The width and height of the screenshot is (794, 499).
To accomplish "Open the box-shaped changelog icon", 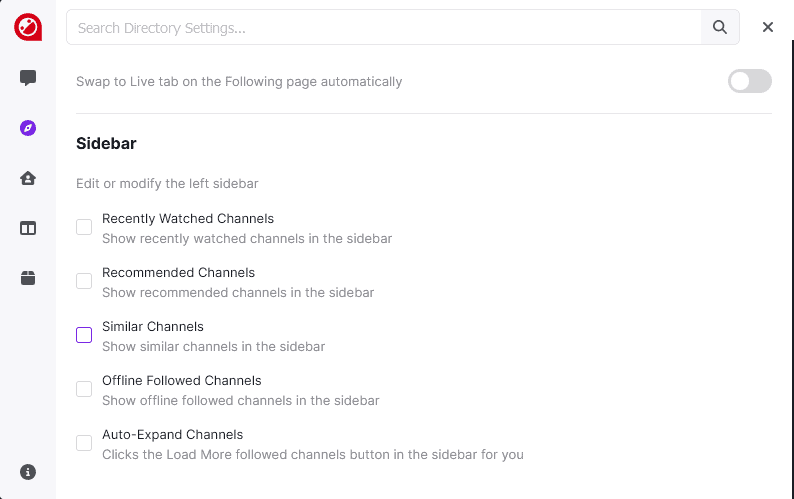I will click(28, 278).
